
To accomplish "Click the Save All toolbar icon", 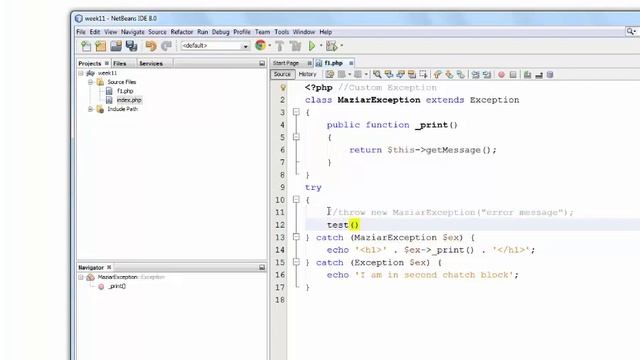I will coord(131,46).
